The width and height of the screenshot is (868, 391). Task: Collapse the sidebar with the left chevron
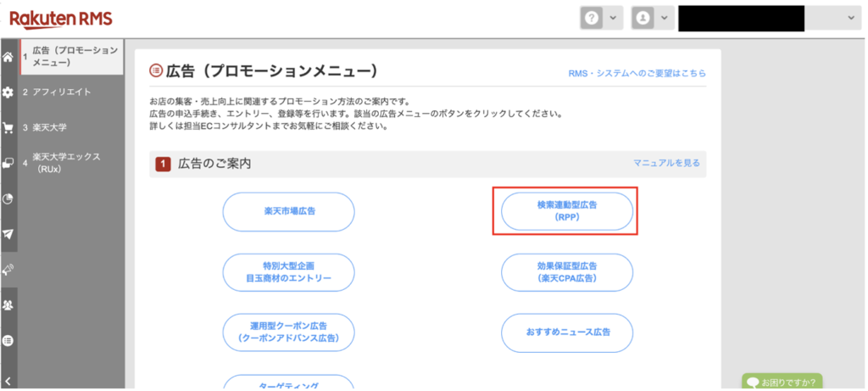pyautogui.click(x=8, y=381)
